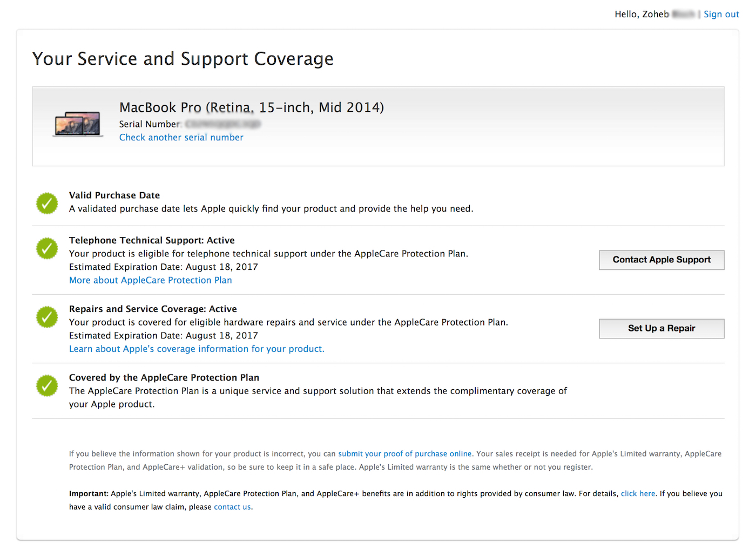
Task: Click green checkmark beside Valid Purchase Date
Action: coord(47,204)
